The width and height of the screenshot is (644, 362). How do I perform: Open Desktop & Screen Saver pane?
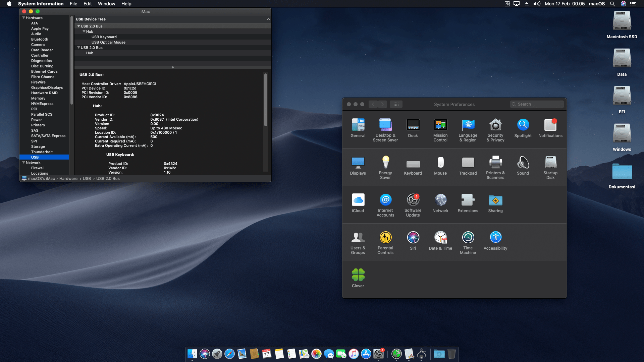[x=385, y=130]
